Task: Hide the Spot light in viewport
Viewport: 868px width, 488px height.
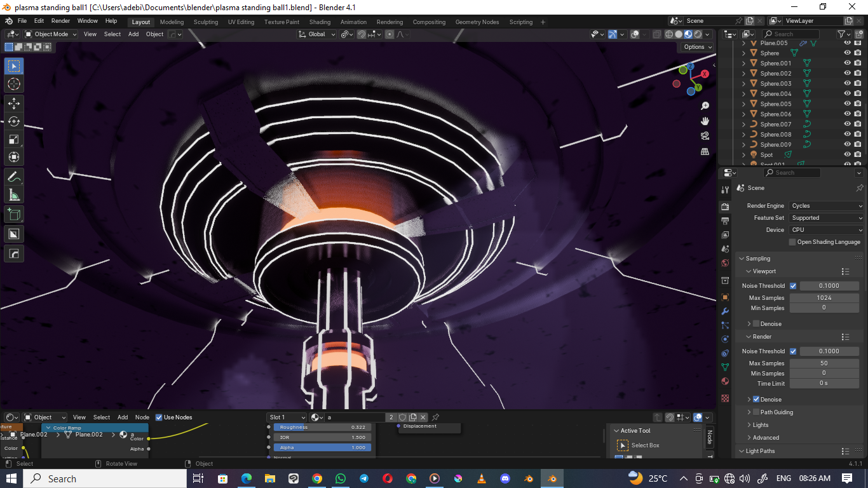Action: click(x=847, y=155)
